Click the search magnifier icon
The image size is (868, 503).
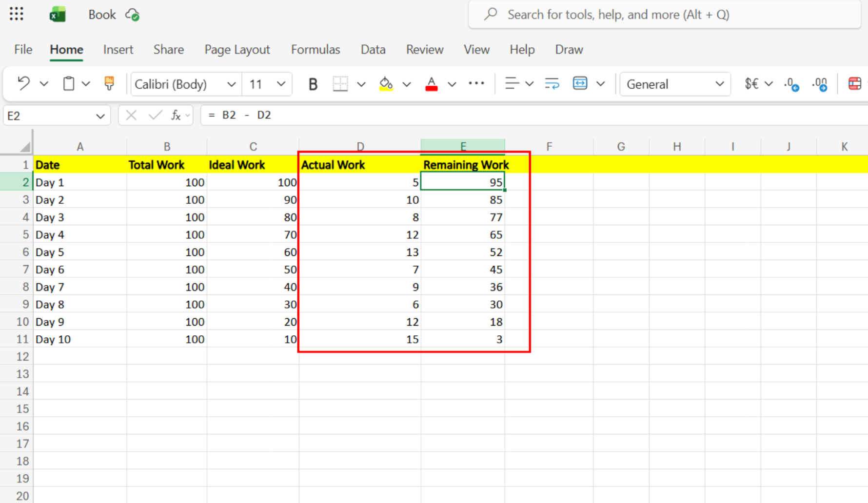click(x=491, y=14)
